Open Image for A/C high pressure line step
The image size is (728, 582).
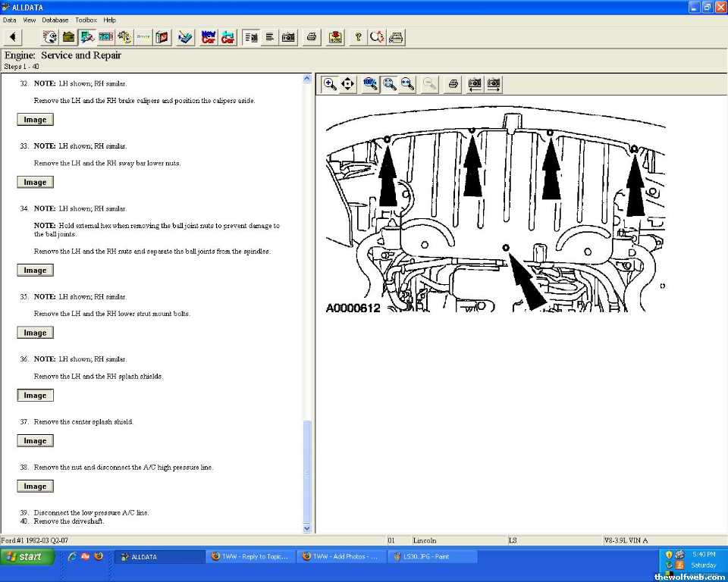[35, 487]
